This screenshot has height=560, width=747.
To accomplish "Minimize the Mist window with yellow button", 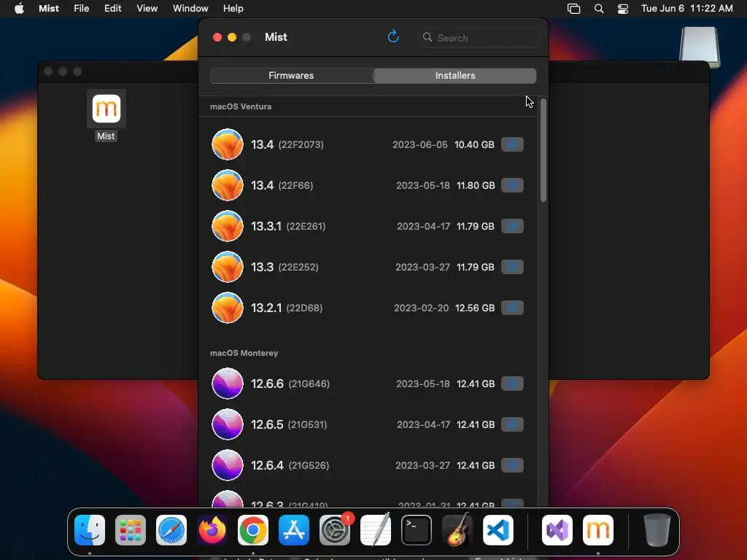I will coord(232,37).
